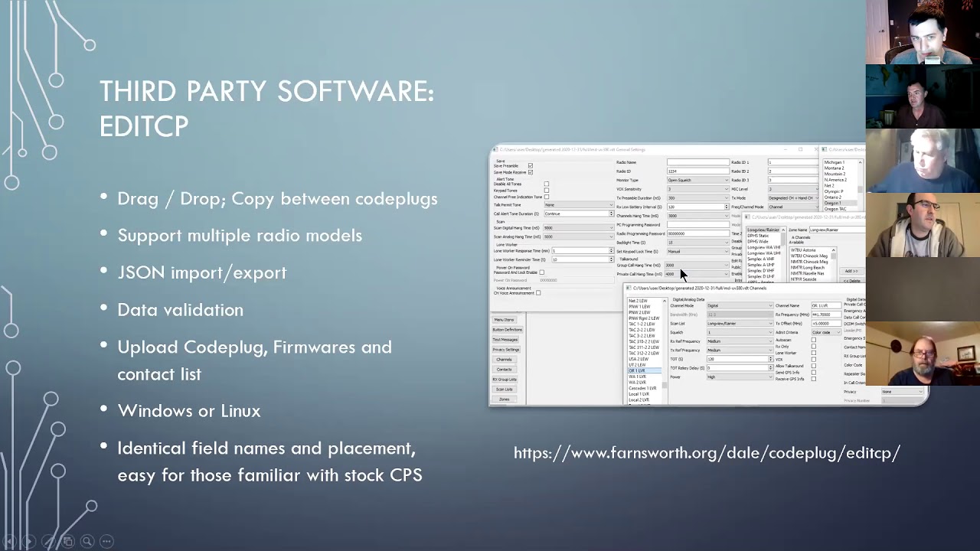Check the Autoscan checkbox in Channels

[813, 340]
